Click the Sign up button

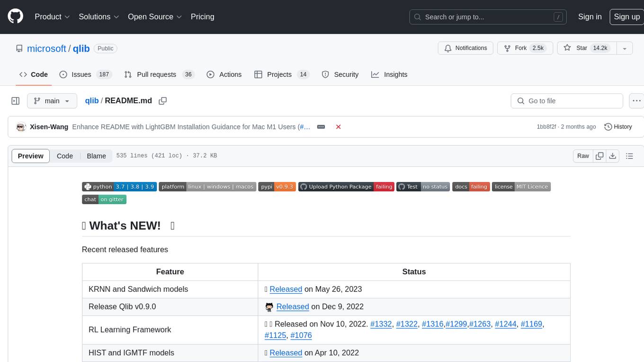click(x=626, y=17)
